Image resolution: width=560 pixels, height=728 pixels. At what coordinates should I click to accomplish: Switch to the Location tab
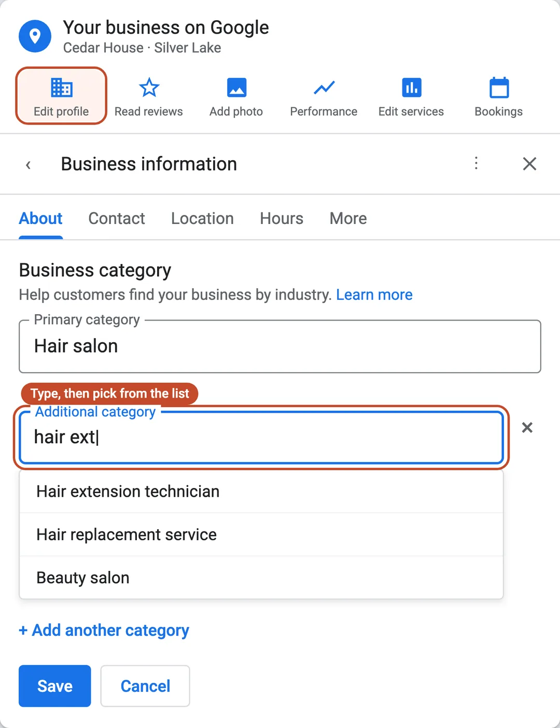click(202, 218)
